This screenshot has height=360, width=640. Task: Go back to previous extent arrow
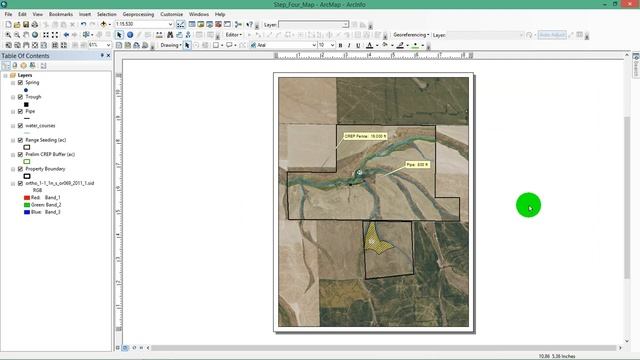(x=66, y=35)
